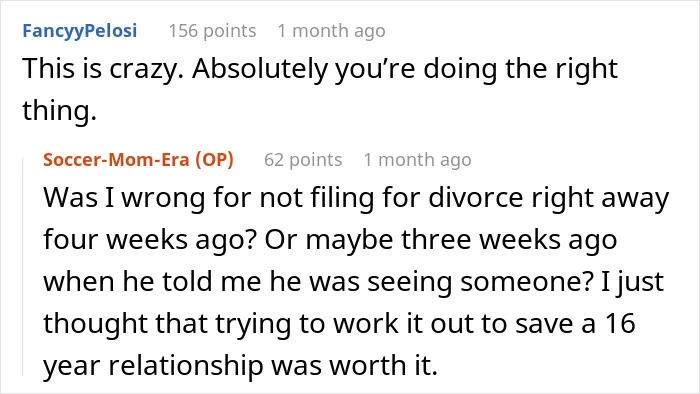Click the '(OP)' tag beside Soccer-Mom-Era
This screenshot has height=394, width=700.
[x=214, y=160]
